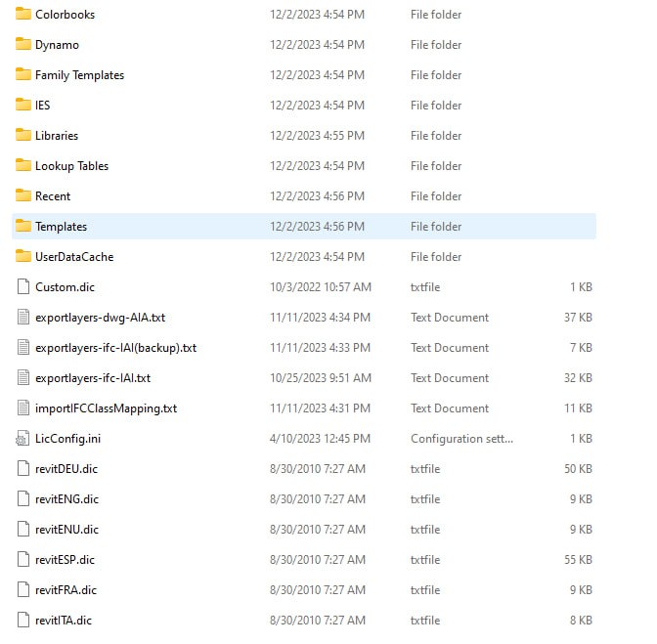
Task: Click the Recent folder name
Action: [x=53, y=196]
